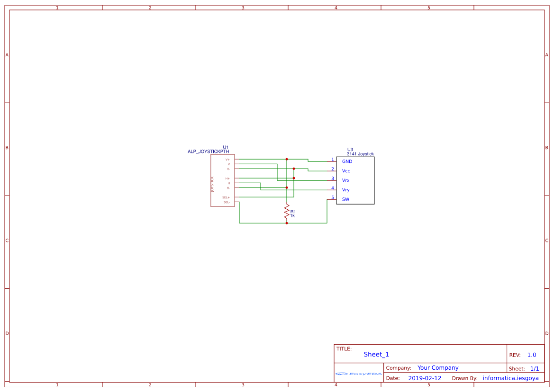Click the informatica.iesgoya drawn-by text

[510, 378]
